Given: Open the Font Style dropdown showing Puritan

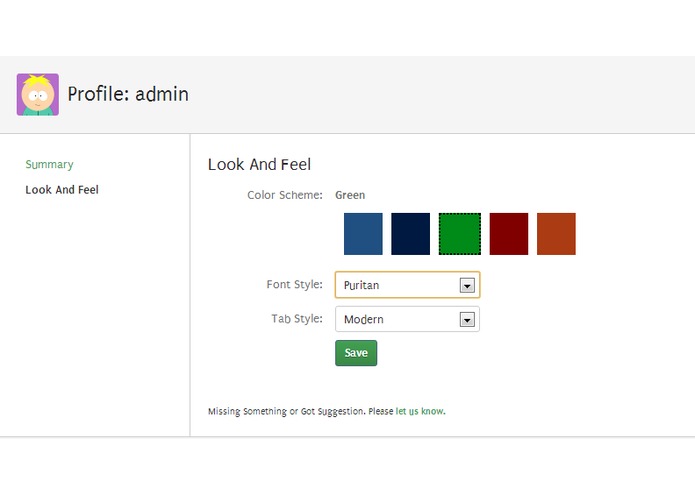Looking at the screenshot, I should [x=407, y=285].
